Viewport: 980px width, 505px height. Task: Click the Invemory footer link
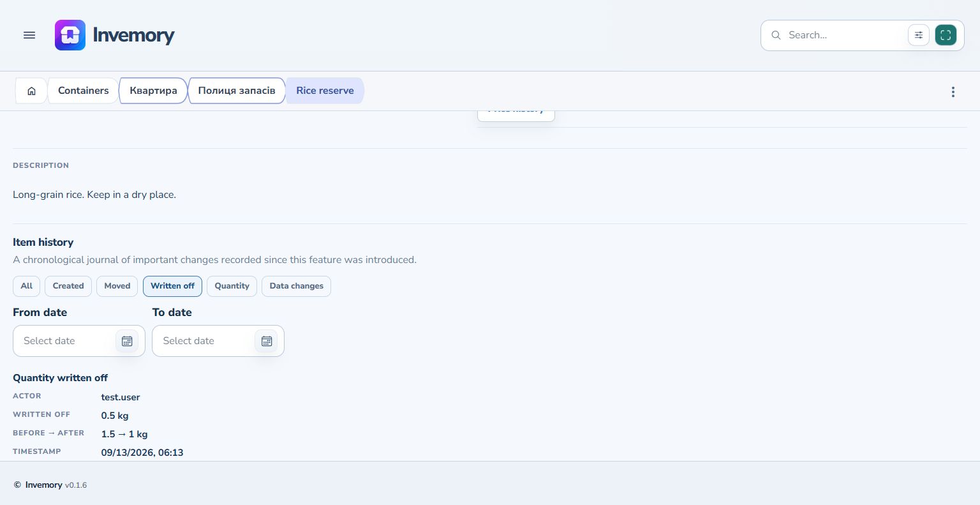click(x=43, y=485)
